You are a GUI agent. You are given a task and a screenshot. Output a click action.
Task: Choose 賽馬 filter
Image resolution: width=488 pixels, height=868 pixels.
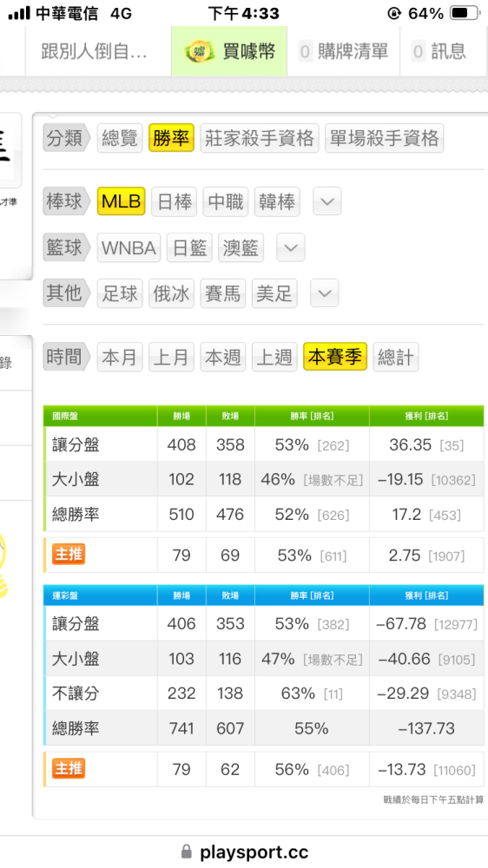222,293
